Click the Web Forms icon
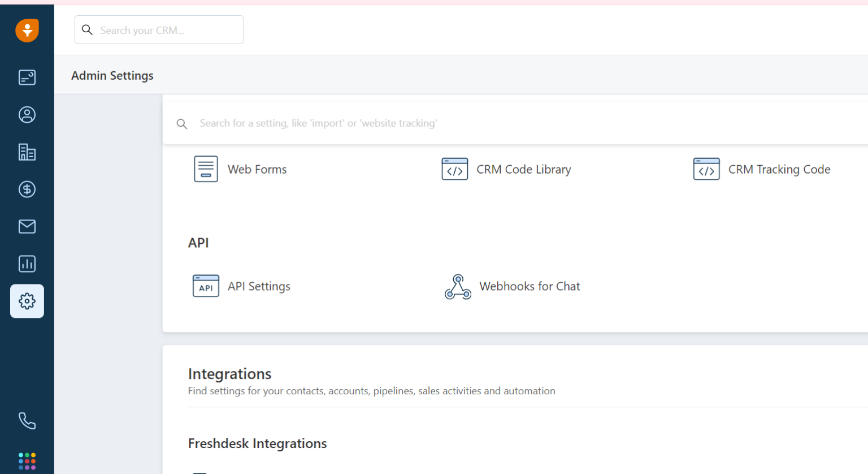 click(206, 169)
